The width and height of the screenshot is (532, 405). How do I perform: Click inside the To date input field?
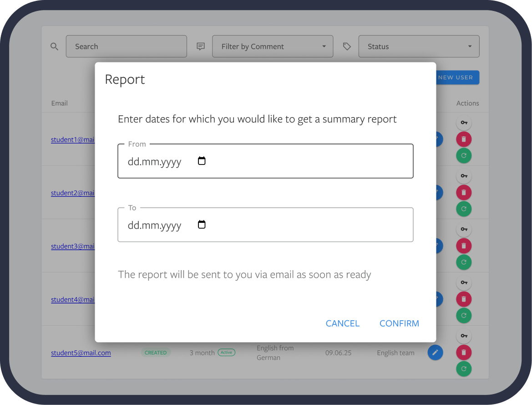155,225
